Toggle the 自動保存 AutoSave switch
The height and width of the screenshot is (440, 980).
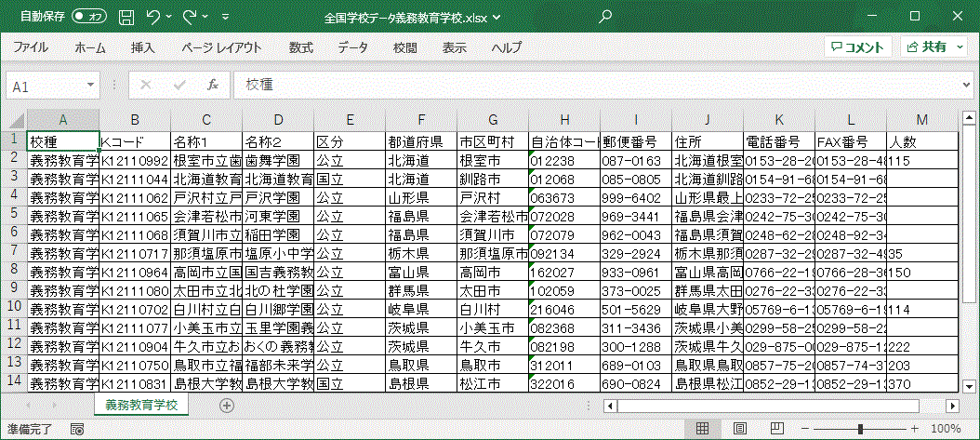[89, 17]
